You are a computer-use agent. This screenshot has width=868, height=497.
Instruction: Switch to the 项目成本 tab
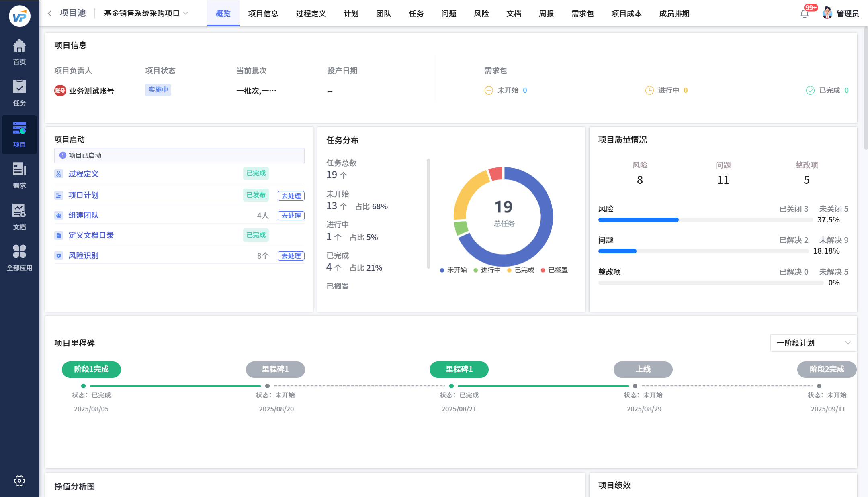pyautogui.click(x=626, y=14)
